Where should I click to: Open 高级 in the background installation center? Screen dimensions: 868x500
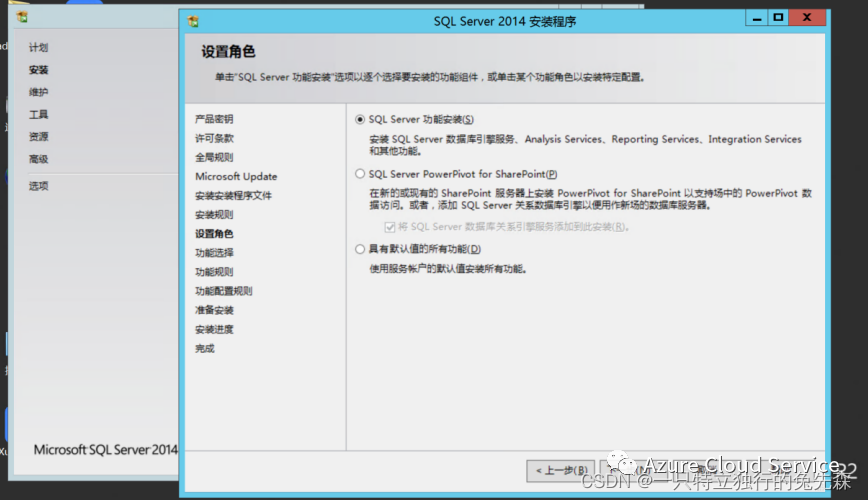(39, 159)
